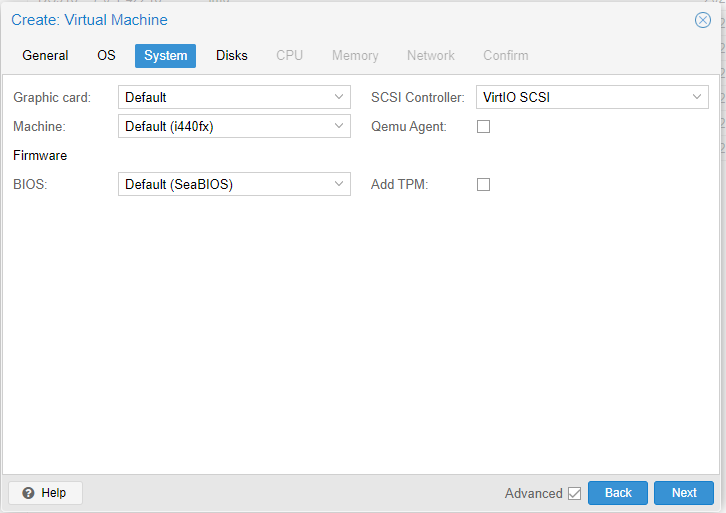726x513 pixels.
Task: Switch to the OS tab
Action: pyautogui.click(x=106, y=56)
